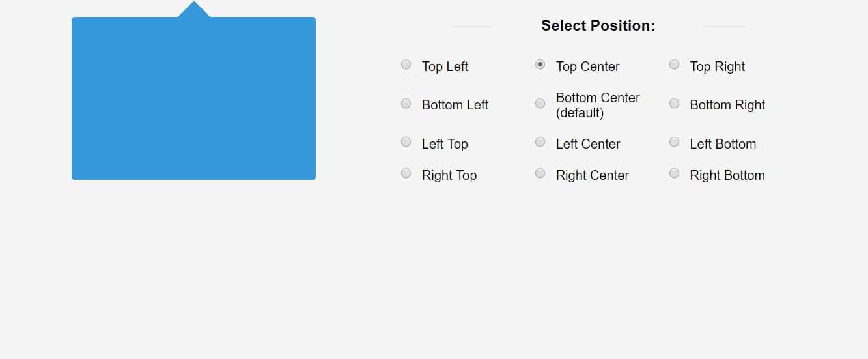Click the selected Top Center radio button

[540, 65]
